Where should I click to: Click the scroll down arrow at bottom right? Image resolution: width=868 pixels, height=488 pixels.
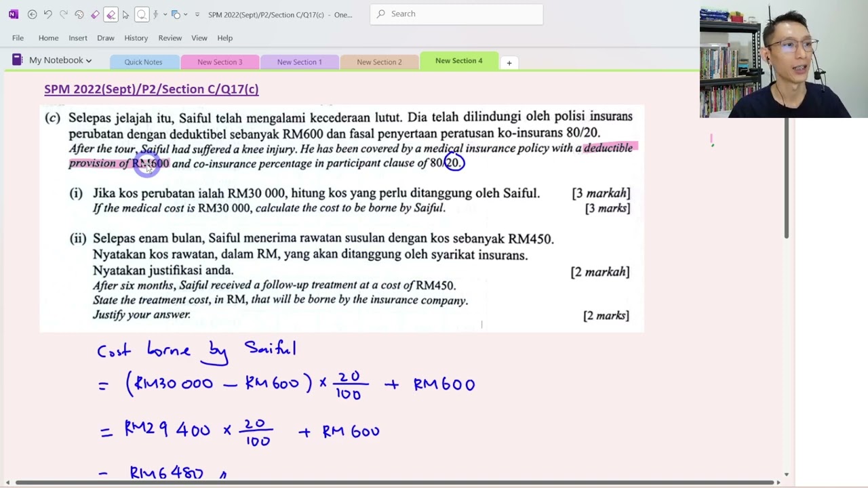pyautogui.click(x=787, y=475)
